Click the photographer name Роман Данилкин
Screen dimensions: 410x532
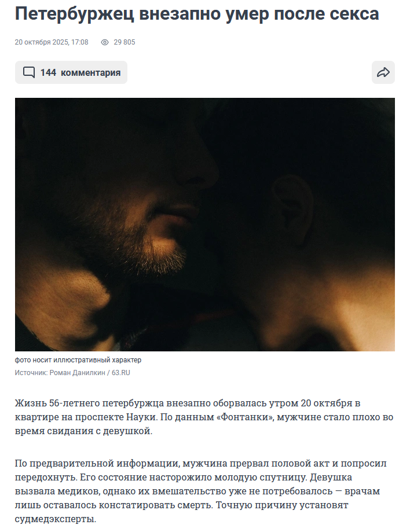coord(78,373)
